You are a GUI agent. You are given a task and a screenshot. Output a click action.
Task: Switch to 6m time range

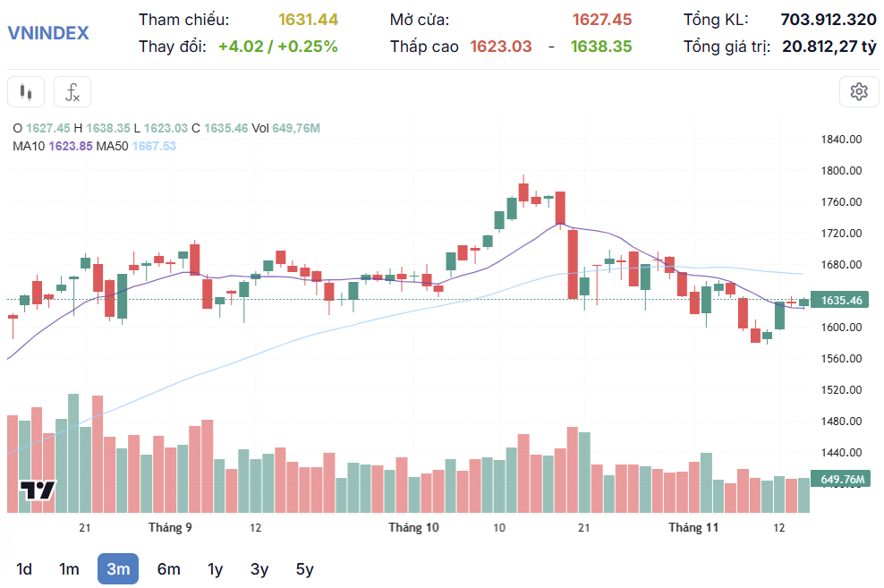(x=168, y=569)
